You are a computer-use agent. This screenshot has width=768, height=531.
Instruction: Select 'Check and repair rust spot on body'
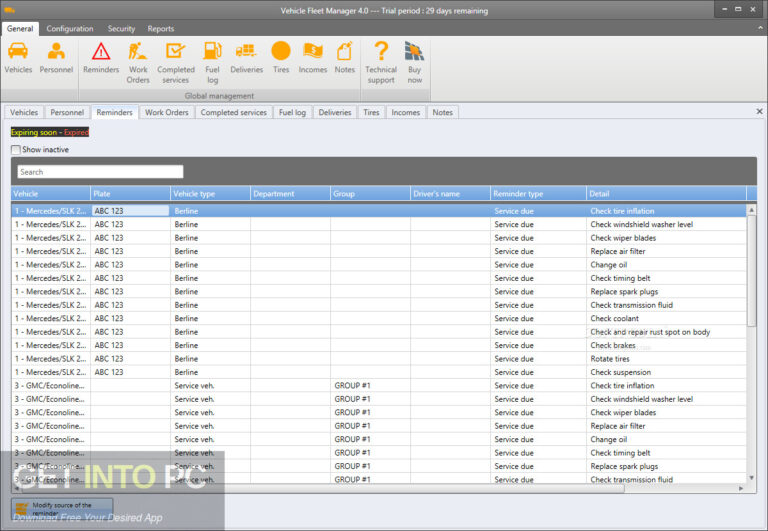379,332
